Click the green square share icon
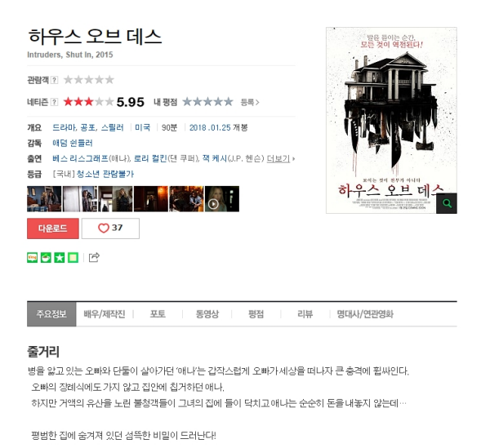Screen dimensions: 490x448 [x=73, y=258]
